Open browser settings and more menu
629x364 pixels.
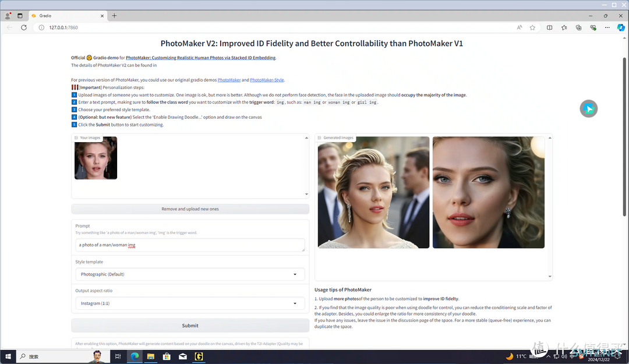(607, 27)
